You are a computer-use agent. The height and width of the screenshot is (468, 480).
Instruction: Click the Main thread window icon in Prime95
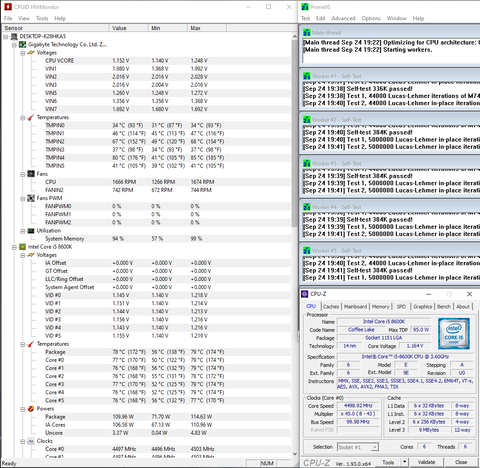coord(307,33)
